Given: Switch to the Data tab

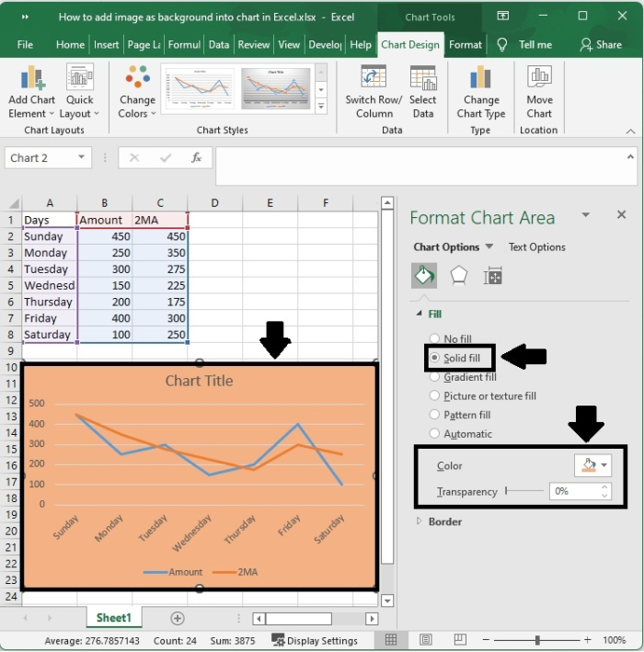Looking at the screenshot, I should [219, 45].
